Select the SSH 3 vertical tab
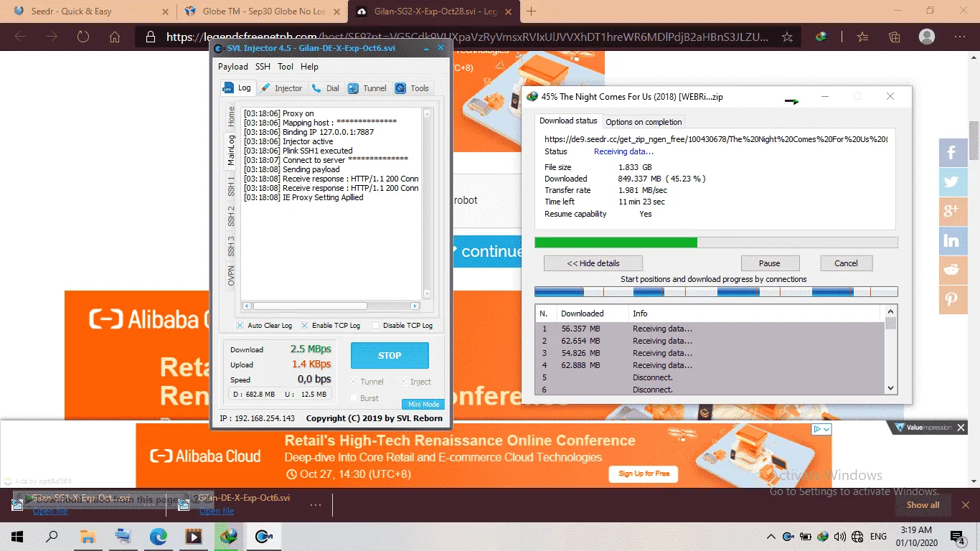 click(231, 246)
